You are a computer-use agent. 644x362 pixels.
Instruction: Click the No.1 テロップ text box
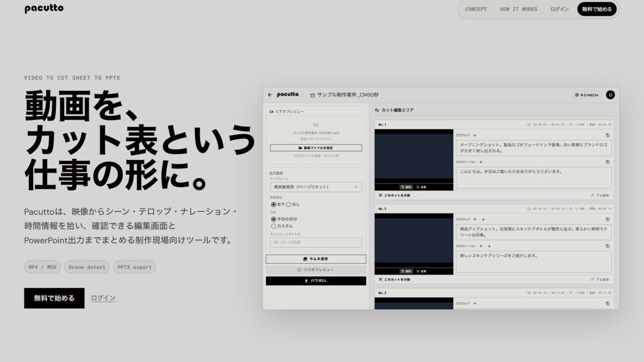534,148
